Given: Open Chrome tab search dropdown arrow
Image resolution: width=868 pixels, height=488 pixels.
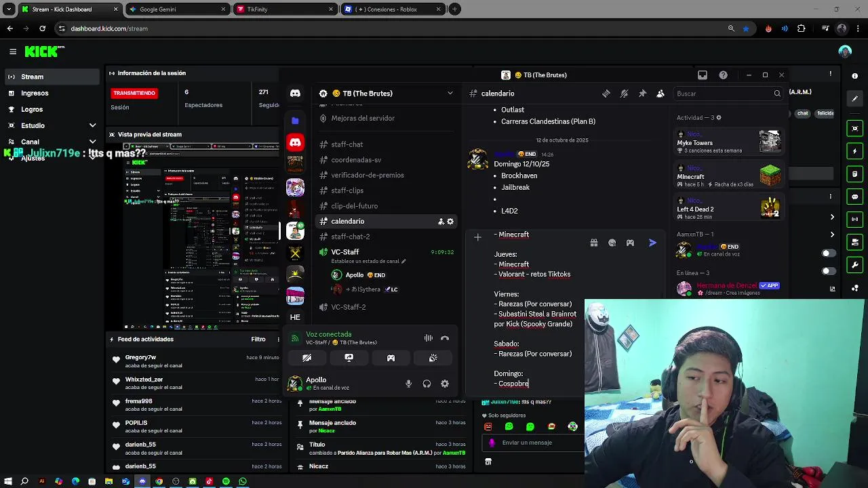Looking at the screenshot, I should [x=9, y=9].
